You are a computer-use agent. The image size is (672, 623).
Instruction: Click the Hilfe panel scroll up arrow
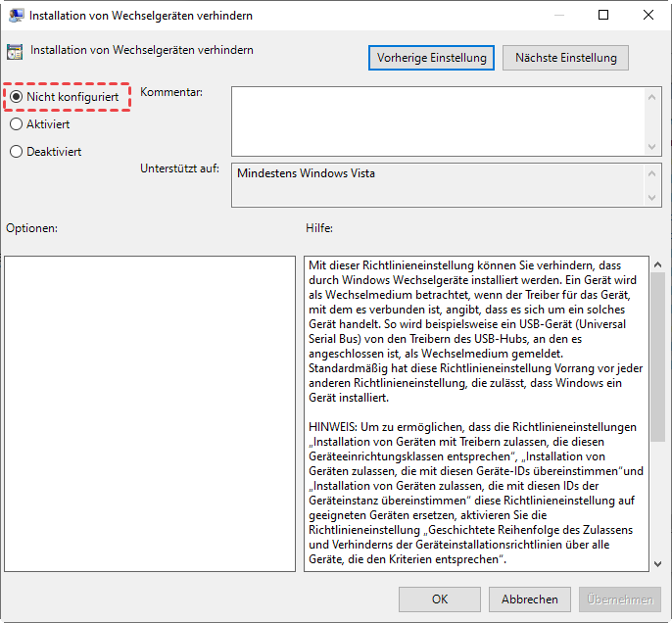pos(658,264)
